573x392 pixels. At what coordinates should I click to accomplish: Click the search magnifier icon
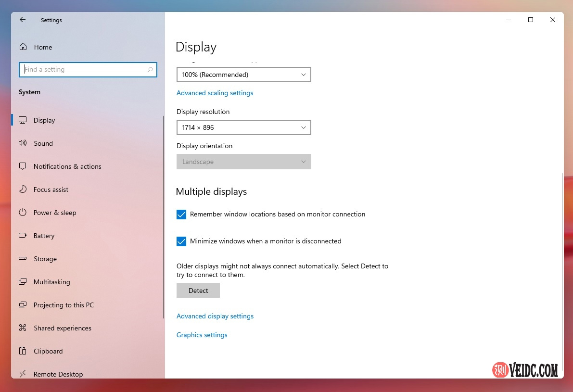pyautogui.click(x=150, y=70)
